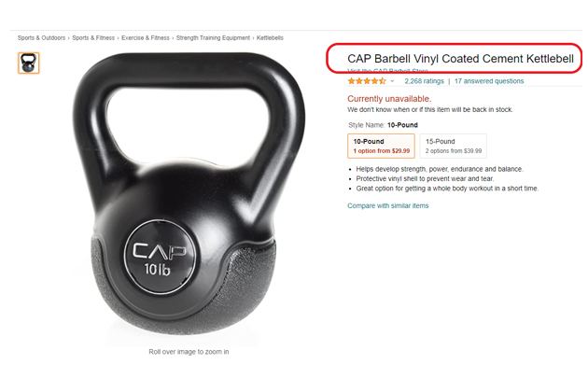Screen dimensions: 588x392
Task: Click the Currently unavailable notice
Action: [389, 99]
